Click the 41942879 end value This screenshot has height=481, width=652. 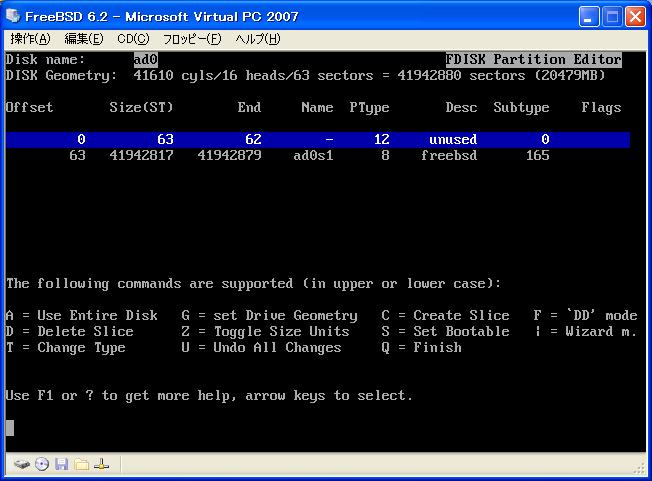tap(230, 155)
